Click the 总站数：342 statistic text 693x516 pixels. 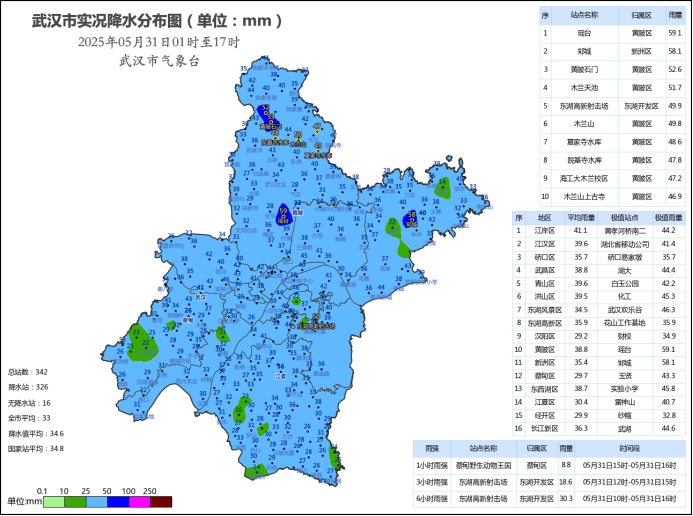(28, 372)
